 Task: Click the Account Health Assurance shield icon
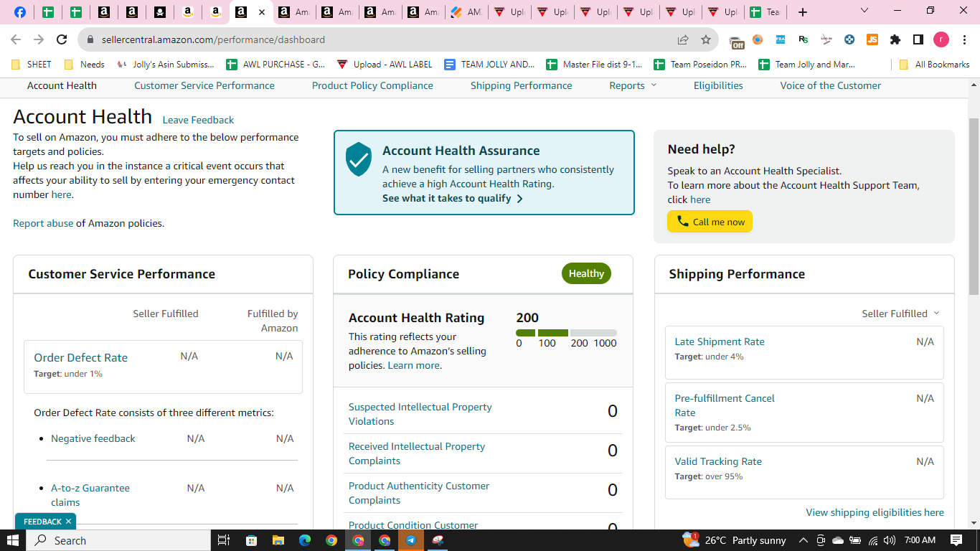click(359, 159)
